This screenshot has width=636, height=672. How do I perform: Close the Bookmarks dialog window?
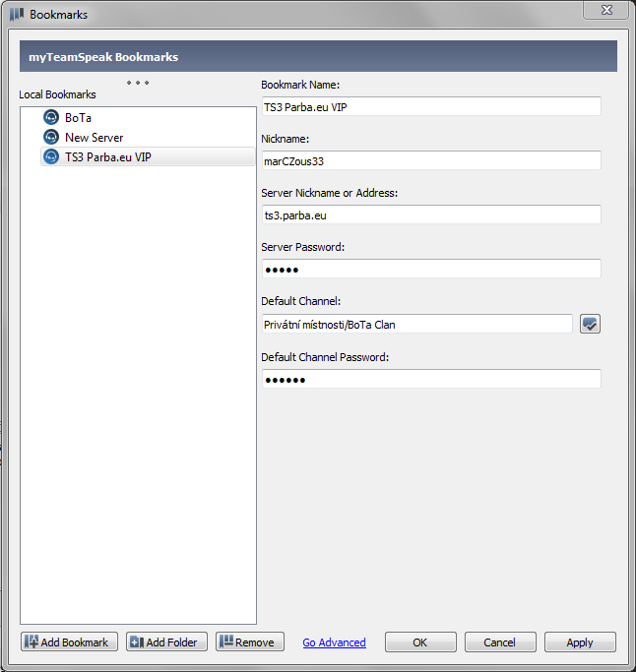coord(605,10)
